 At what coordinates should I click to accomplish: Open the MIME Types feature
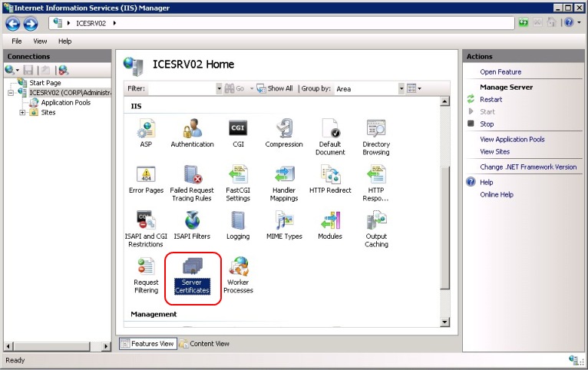(284, 225)
